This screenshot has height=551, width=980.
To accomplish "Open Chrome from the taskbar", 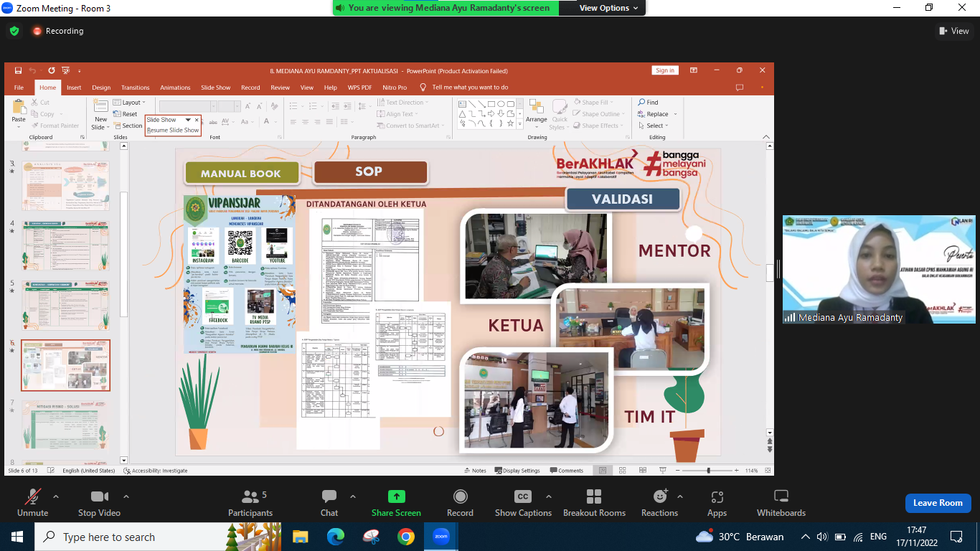I will [405, 537].
